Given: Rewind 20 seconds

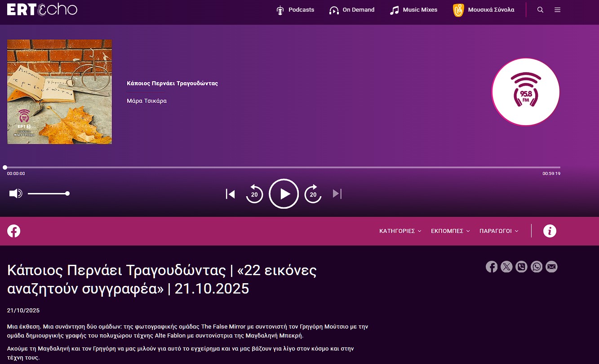Looking at the screenshot, I should click(x=254, y=194).
